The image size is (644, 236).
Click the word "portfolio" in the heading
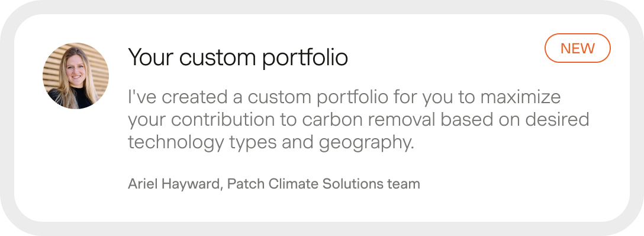(x=305, y=57)
